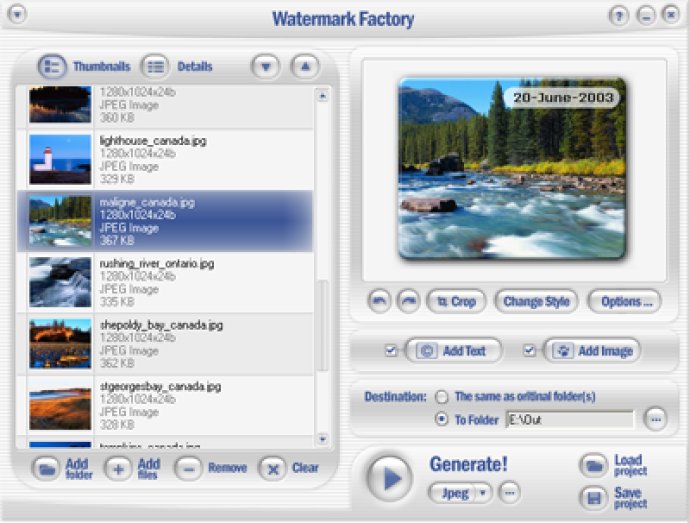Click the file list scrollbar thumb

click(323, 326)
